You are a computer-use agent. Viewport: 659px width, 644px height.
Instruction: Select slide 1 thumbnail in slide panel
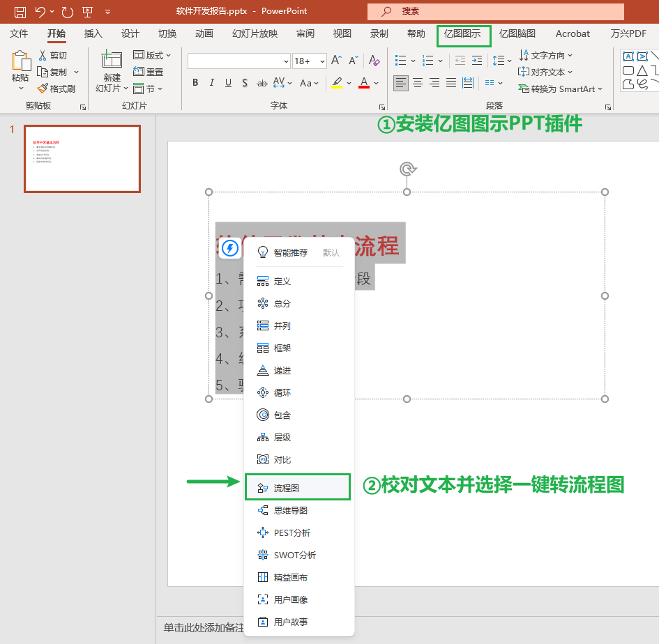point(82,159)
